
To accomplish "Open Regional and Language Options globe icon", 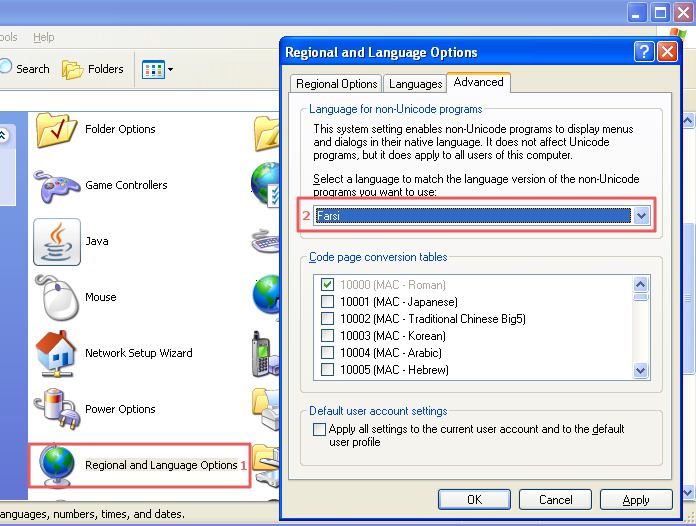I will coord(57,465).
